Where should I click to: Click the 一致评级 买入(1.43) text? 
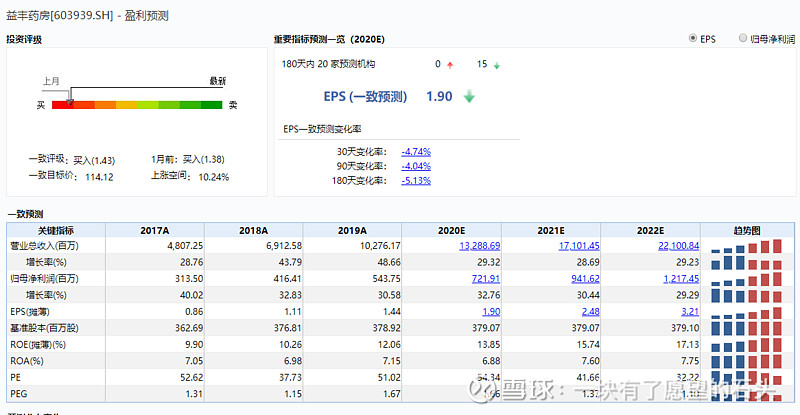click(72, 160)
